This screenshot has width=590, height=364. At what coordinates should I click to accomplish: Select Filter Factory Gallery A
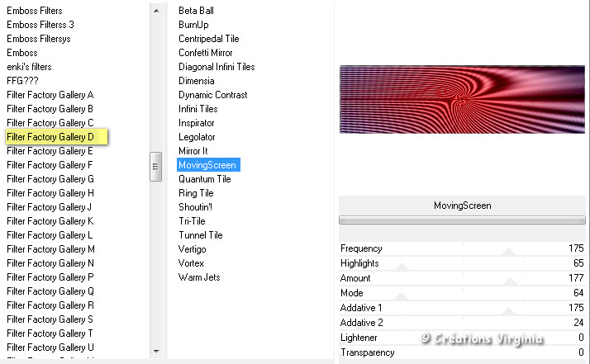(50, 95)
